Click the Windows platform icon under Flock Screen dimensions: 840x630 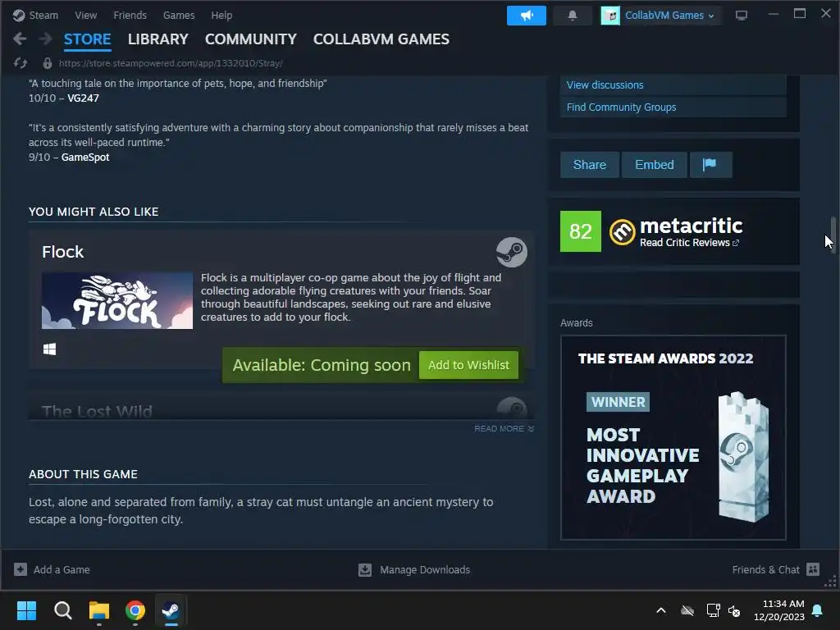[49, 349]
